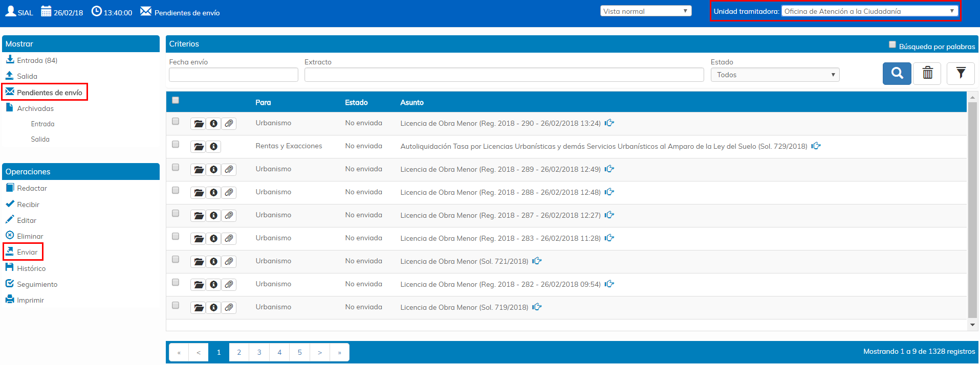The height and width of the screenshot is (365, 980).
Task: Toggle the select-all checkbox in table header
Action: (176, 100)
